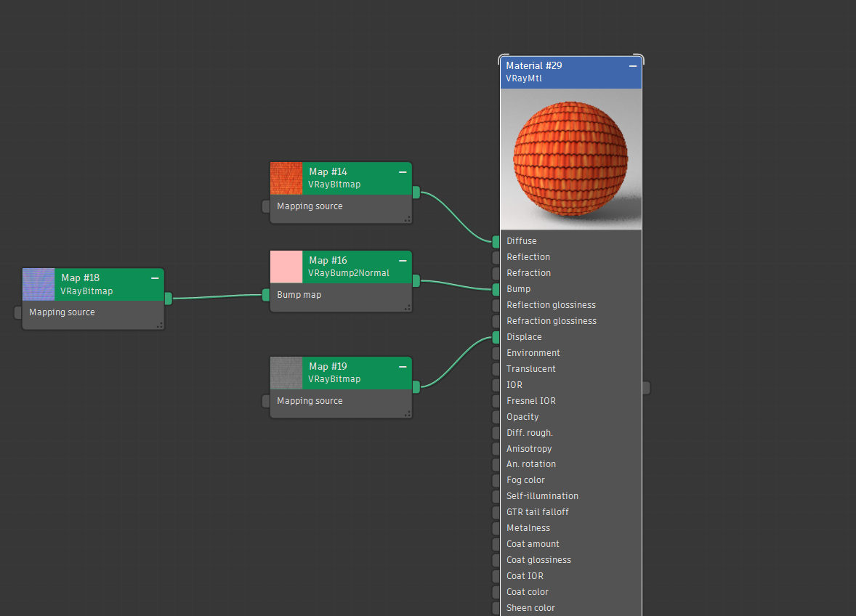Click the Diff. rough. input socket
The width and height of the screenshot is (856, 616).
coord(496,433)
